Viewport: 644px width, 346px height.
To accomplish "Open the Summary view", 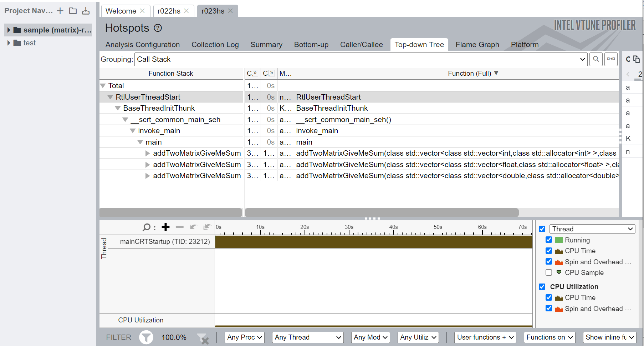I will (266, 44).
